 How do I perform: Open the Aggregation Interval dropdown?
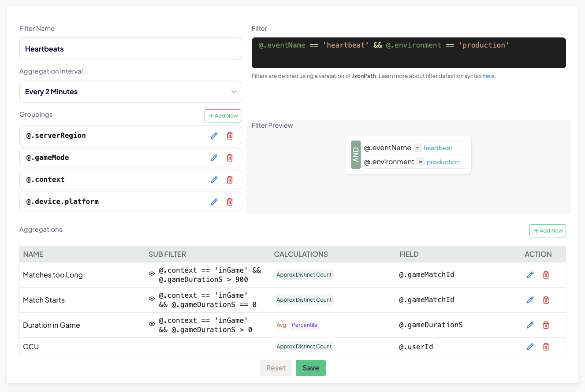coord(130,92)
